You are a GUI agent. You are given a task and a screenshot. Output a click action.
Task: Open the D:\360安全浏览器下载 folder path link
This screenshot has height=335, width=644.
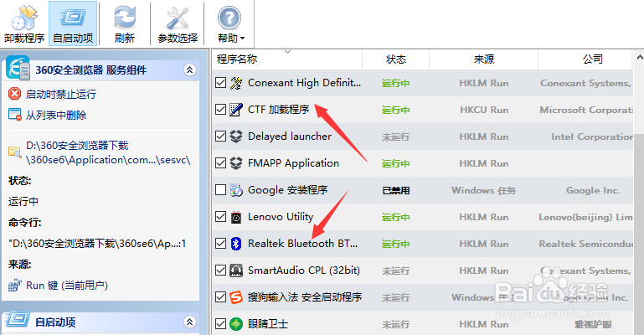point(108,152)
